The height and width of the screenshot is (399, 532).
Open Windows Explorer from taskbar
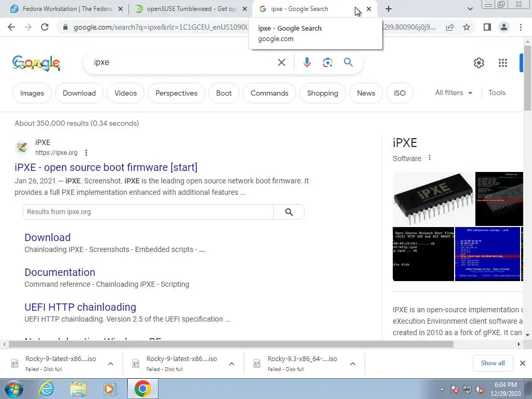click(78, 389)
